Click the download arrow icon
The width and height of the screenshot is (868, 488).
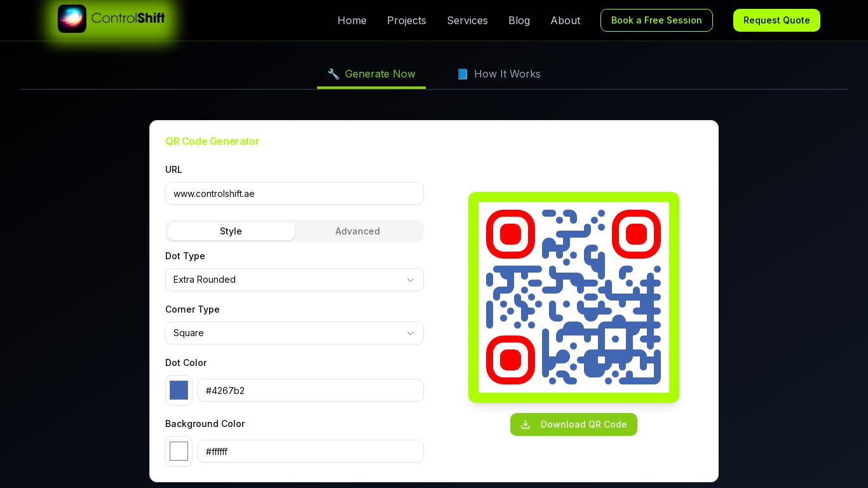pos(526,424)
